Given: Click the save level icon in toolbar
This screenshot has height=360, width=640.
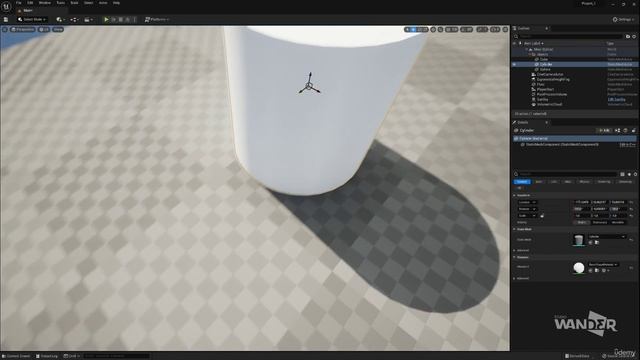Looking at the screenshot, I should click(6, 19).
